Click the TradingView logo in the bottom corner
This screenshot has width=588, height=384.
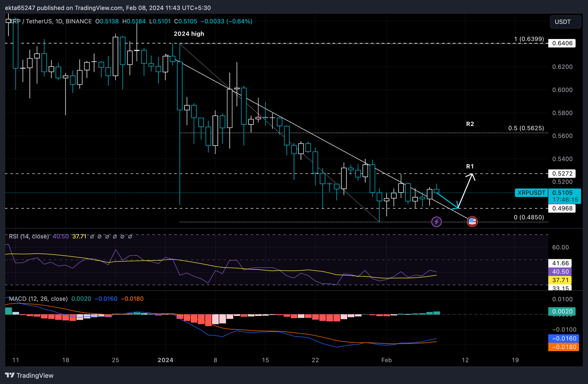point(10,375)
